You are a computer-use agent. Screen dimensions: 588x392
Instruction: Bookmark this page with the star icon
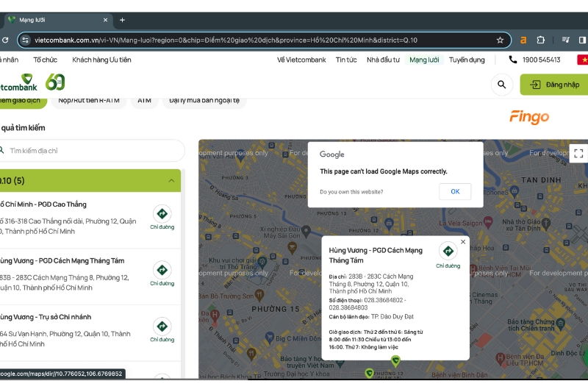coord(500,40)
